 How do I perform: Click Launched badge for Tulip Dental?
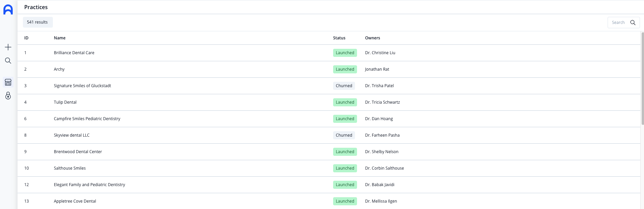click(x=345, y=102)
